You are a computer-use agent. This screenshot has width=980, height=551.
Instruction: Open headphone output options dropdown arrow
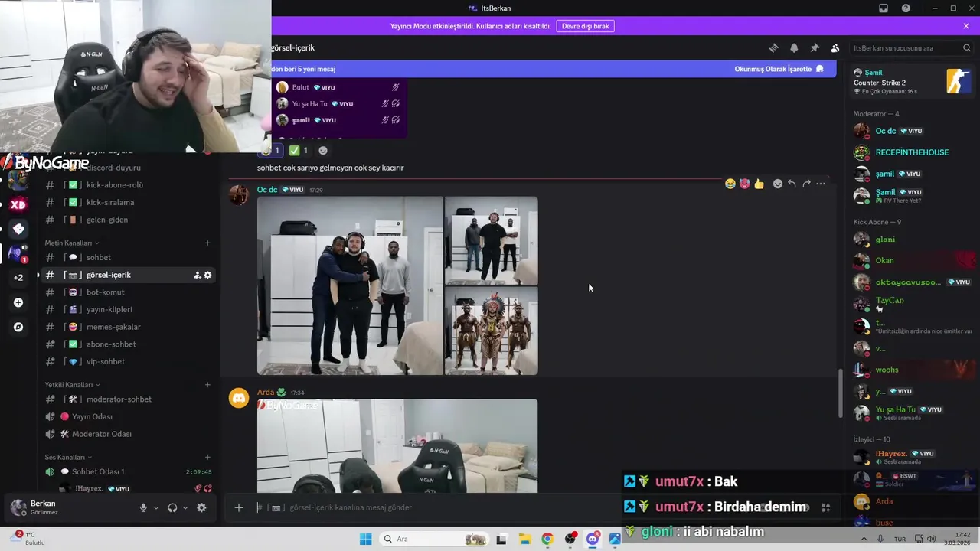pos(185,507)
